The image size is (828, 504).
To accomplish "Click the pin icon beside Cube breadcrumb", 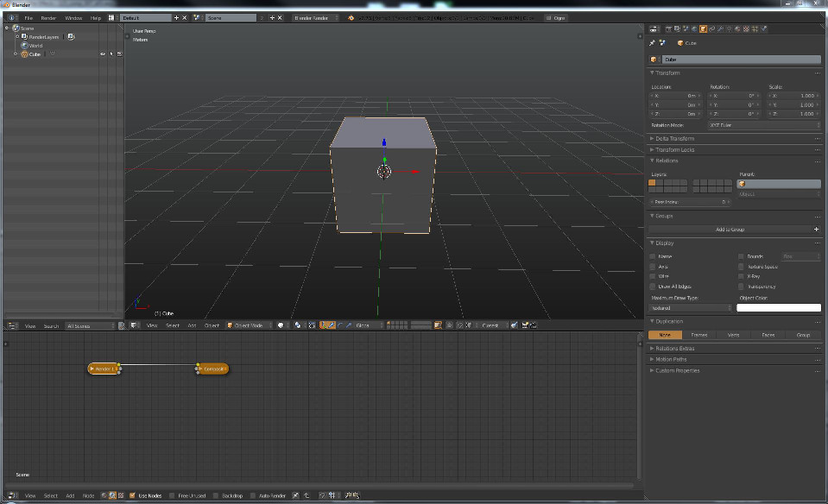I will pyautogui.click(x=653, y=42).
